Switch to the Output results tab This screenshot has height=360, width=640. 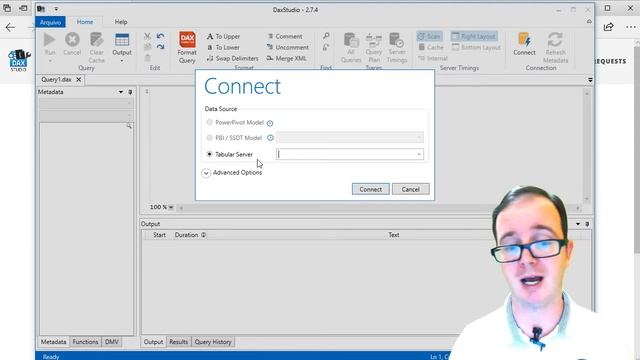tap(153, 342)
